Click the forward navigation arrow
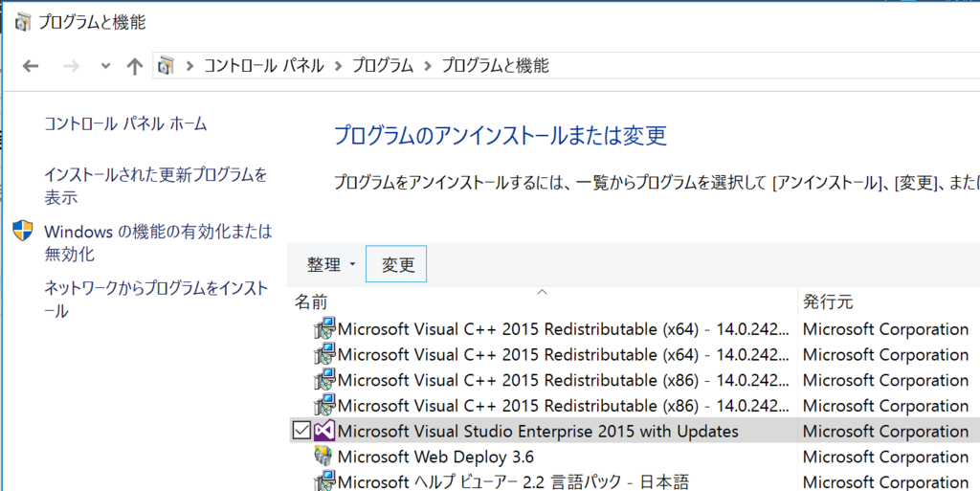The width and height of the screenshot is (980, 491). (x=72, y=66)
